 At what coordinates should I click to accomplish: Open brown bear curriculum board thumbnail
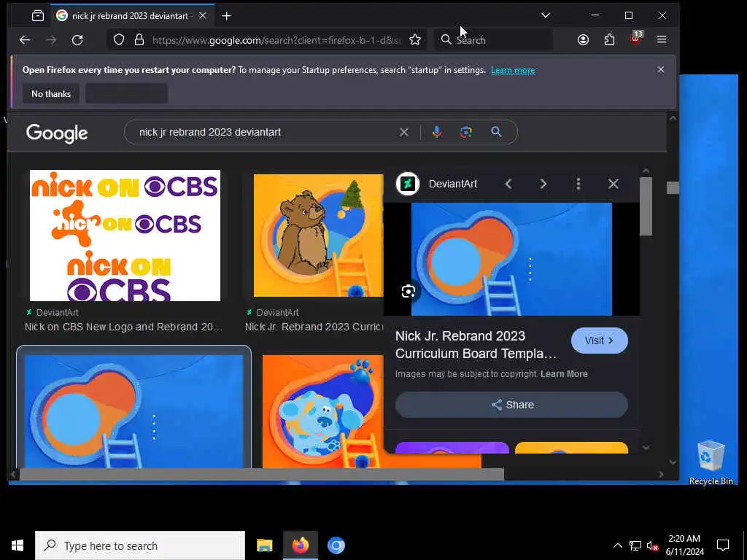click(x=318, y=236)
